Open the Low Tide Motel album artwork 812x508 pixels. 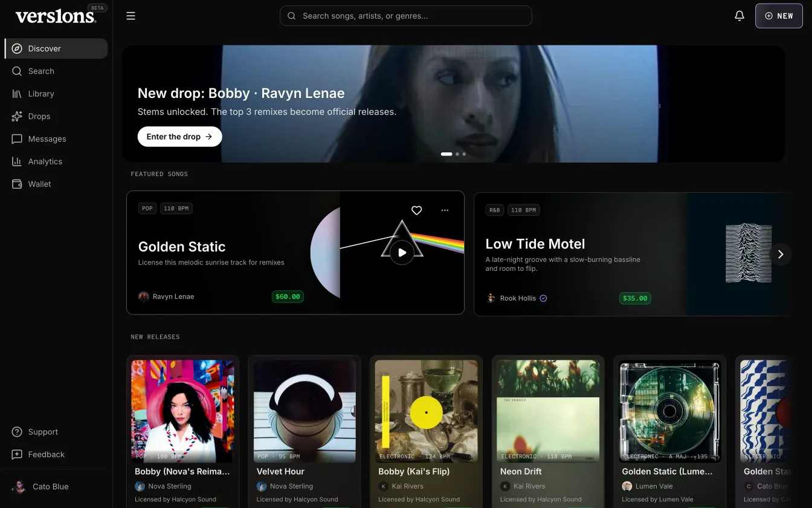[749, 254]
